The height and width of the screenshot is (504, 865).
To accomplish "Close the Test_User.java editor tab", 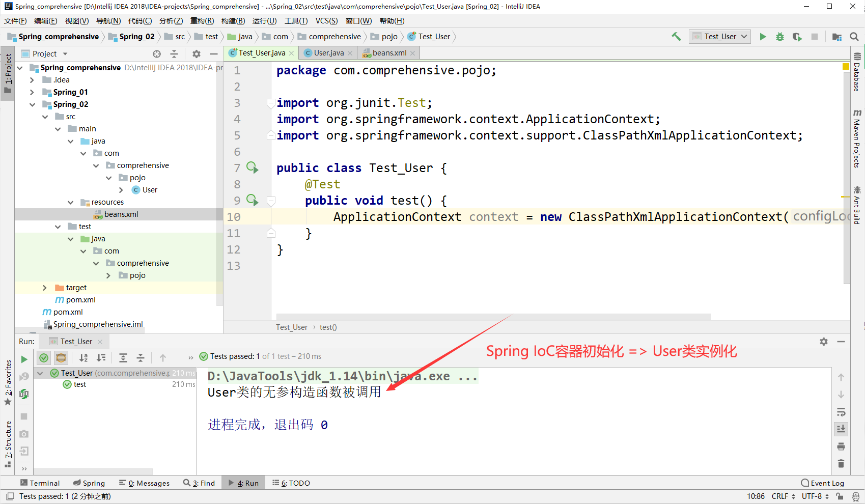I will (292, 53).
